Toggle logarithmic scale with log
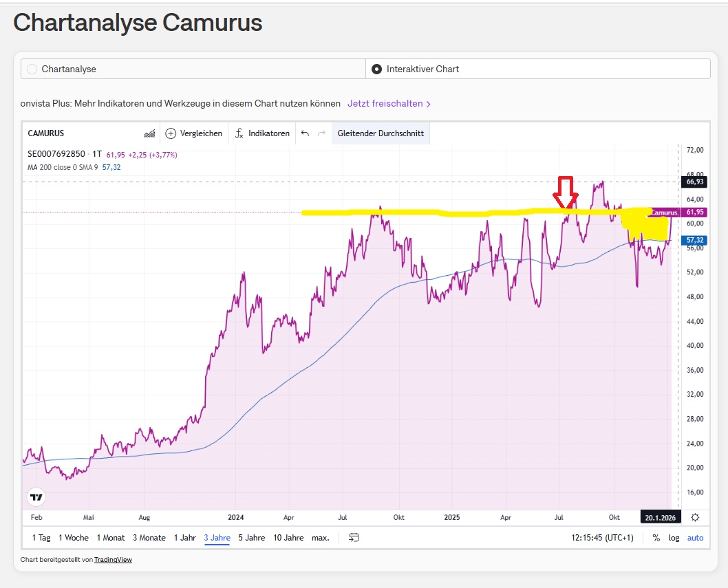 (x=674, y=537)
